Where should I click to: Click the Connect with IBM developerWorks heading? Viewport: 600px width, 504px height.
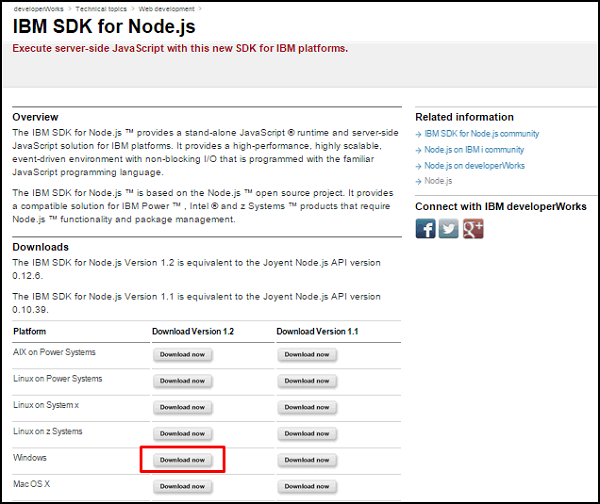(x=501, y=207)
